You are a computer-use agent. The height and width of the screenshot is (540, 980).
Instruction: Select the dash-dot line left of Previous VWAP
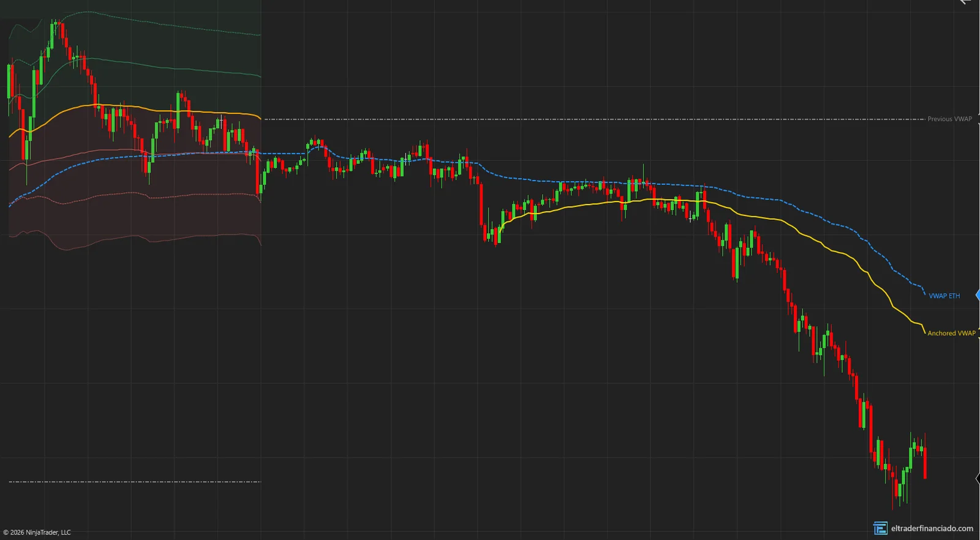594,119
